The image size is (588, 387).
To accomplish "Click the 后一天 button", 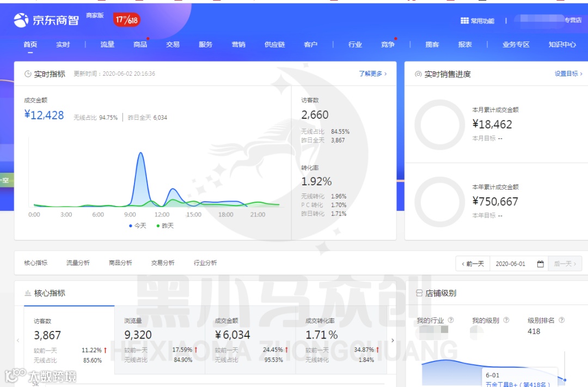I will click(x=565, y=264).
